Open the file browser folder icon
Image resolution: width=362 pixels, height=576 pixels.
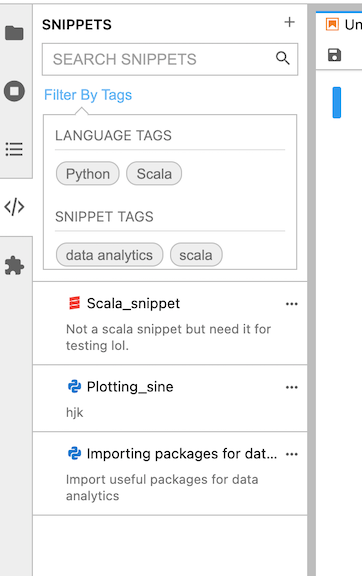(x=14, y=33)
